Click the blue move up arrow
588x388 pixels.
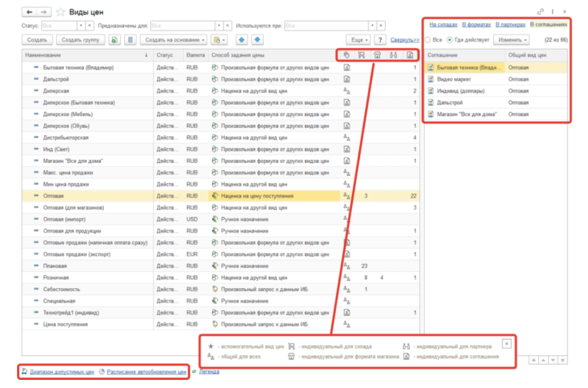point(241,40)
